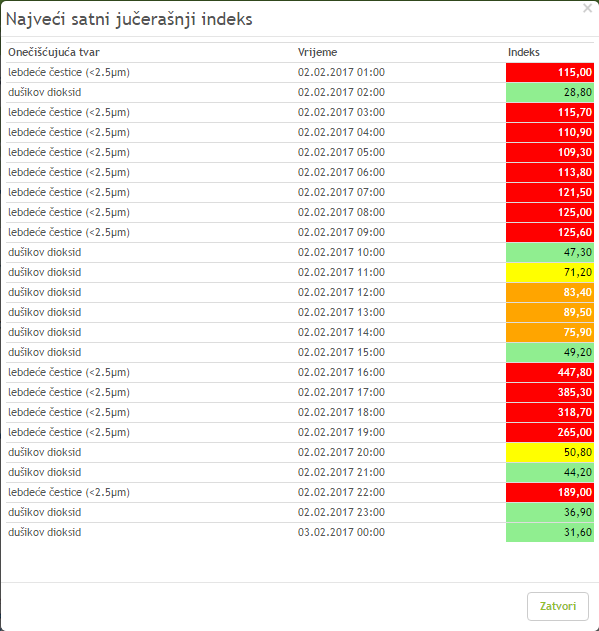Select the yellow 71,20 index cell
The width and height of the screenshot is (599, 631).
tap(550, 272)
